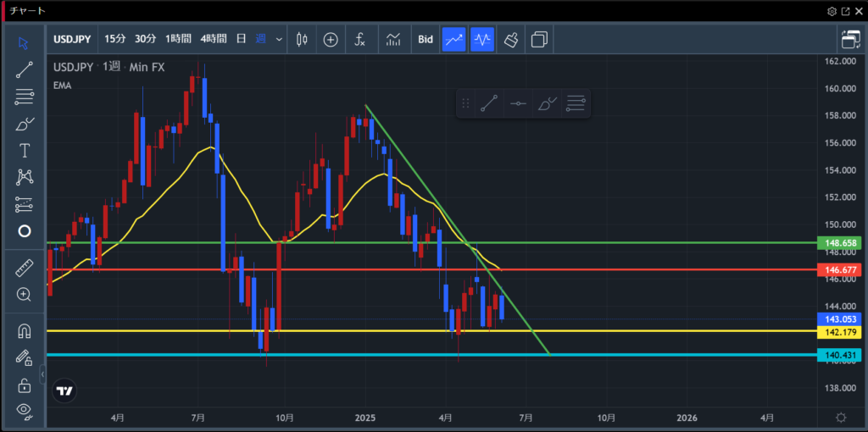The height and width of the screenshot is (432, 868).
Task: Switch to the 1時間 timeframe
Action: (178, 39)
